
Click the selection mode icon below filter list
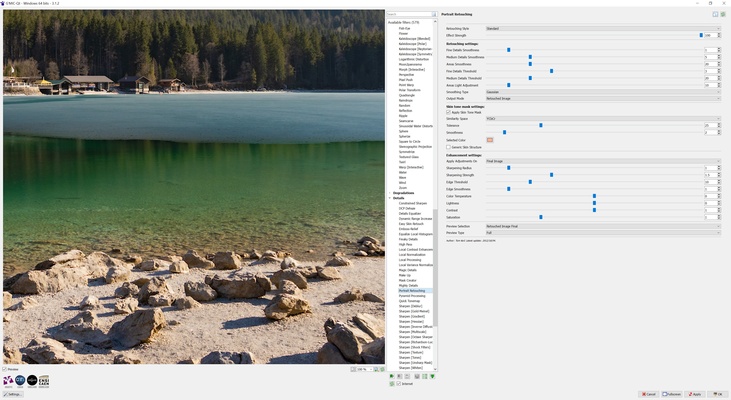tap(417, 376)
